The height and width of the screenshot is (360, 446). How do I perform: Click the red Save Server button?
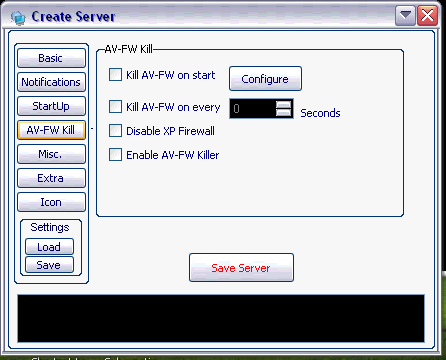(x=241, y=268)
